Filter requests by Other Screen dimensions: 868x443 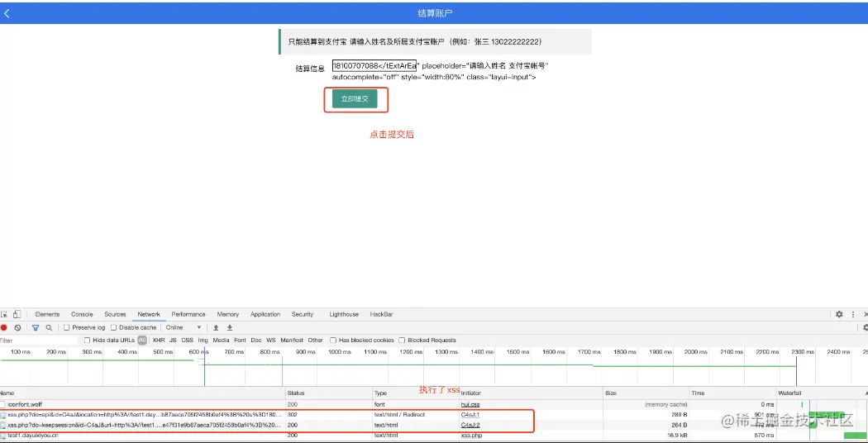pyautogui.click(x=316, y=340)
